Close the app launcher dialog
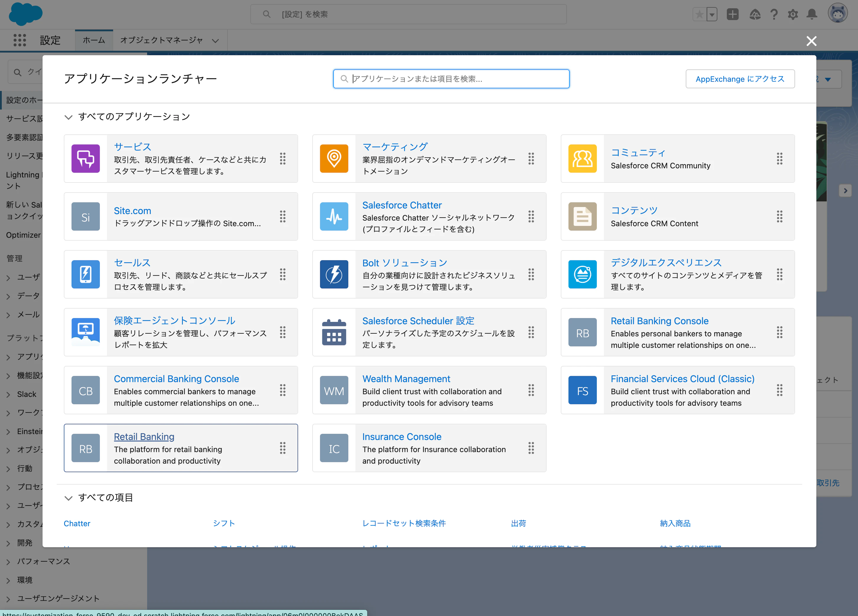Image resolution: width=858 pixels, height=616 pixels. coord(812,41)
